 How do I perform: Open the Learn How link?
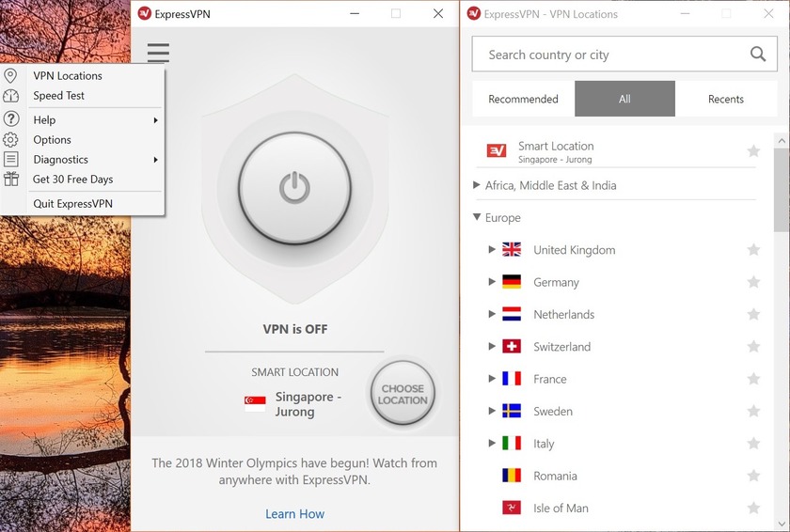point(294,514)
